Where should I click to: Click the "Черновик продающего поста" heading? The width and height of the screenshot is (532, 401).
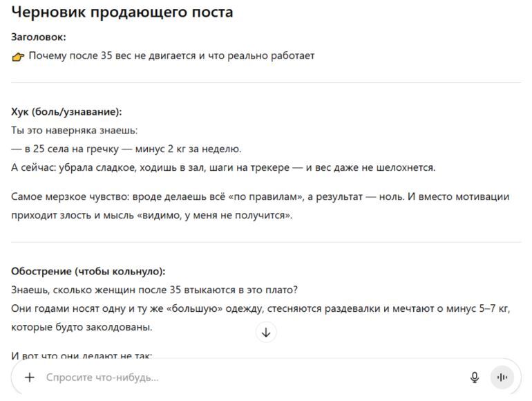pyautogui.click(x=122, y=12)
